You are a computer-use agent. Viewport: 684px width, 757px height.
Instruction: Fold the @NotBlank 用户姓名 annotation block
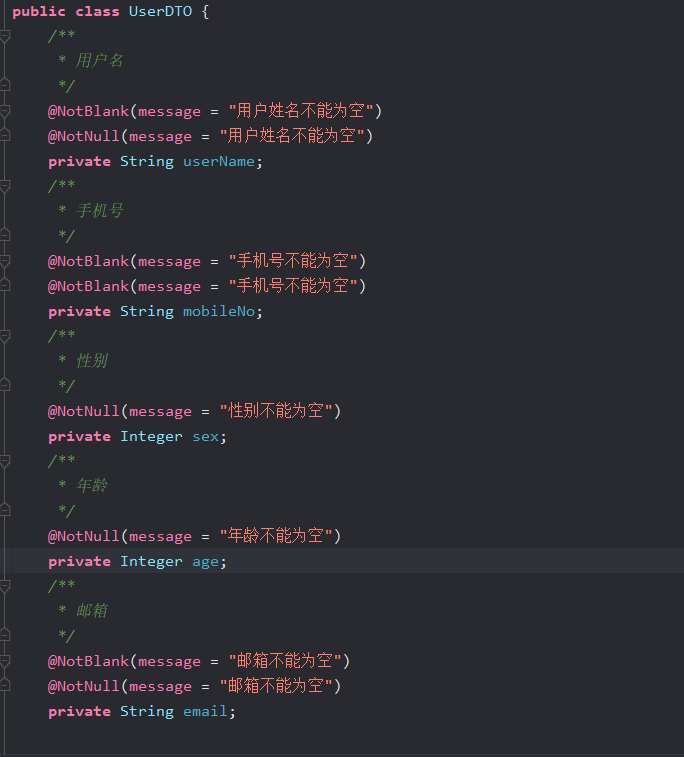[x=5, y=111]
